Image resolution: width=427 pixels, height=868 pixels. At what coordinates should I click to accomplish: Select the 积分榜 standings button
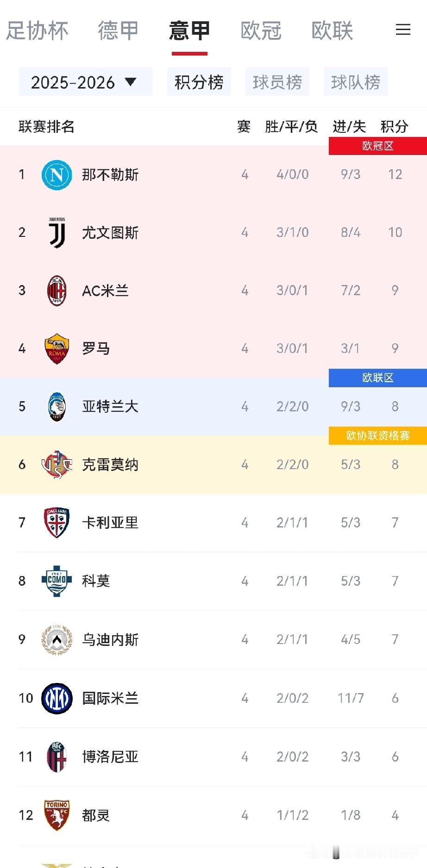(199, 82)
